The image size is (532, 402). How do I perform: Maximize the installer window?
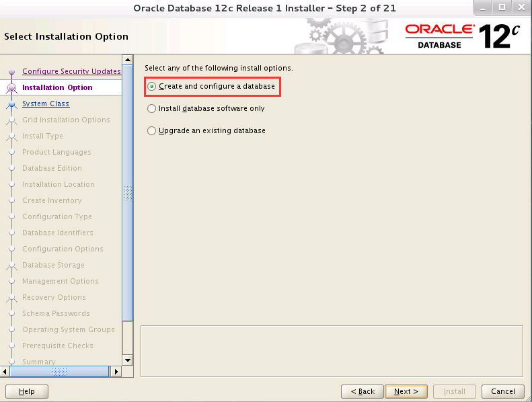(502, 7)
